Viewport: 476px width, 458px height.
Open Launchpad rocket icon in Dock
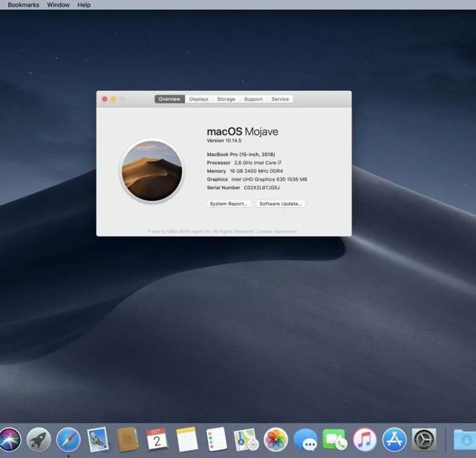pos(38,439)
